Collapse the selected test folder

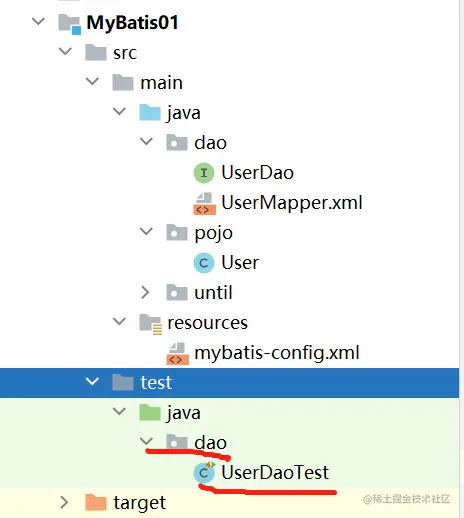(x=92, y=381)
